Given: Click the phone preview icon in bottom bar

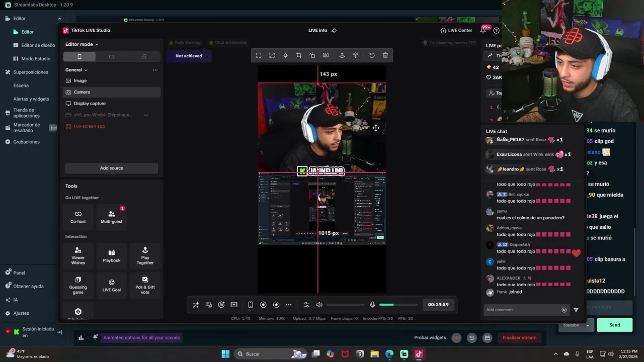Looking at the screenshot, I should pos(251,305).
